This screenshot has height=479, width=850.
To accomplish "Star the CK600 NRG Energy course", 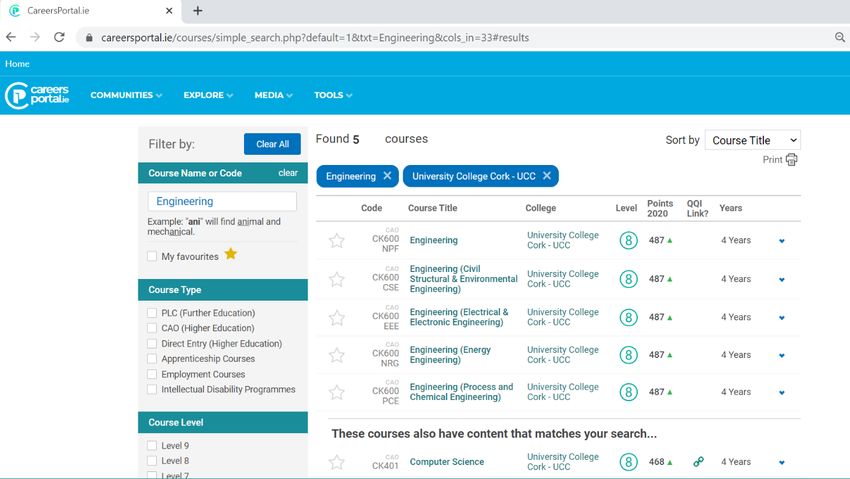I will click(337, 355).
